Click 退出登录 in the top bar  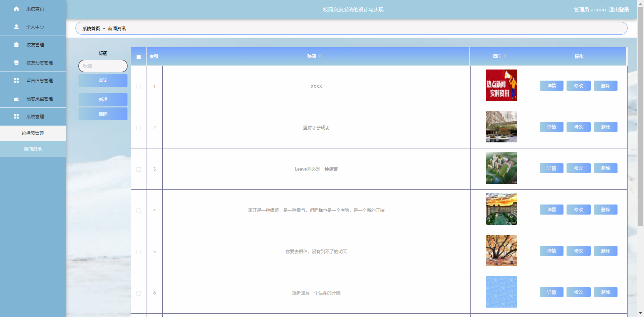click(x=619, y=10)
